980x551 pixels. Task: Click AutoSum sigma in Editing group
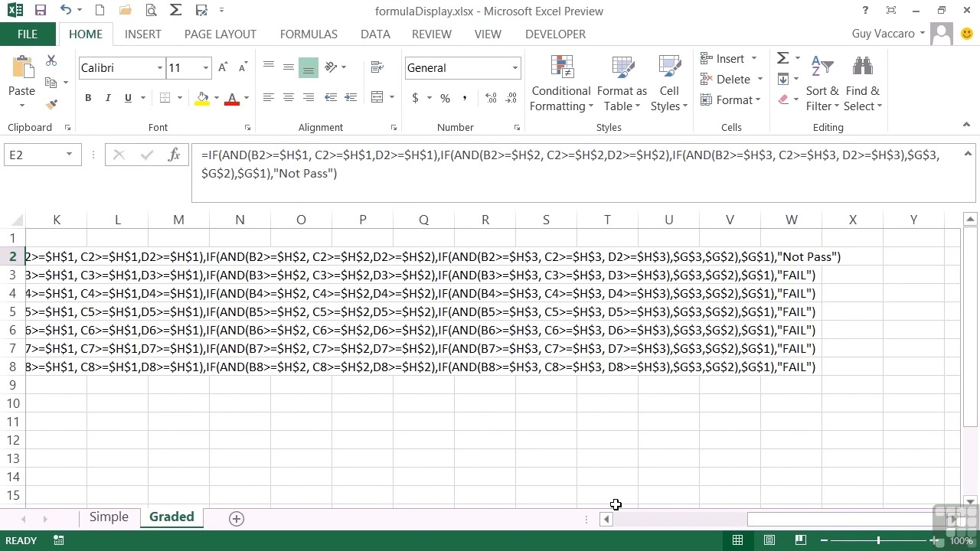[783, 58]
